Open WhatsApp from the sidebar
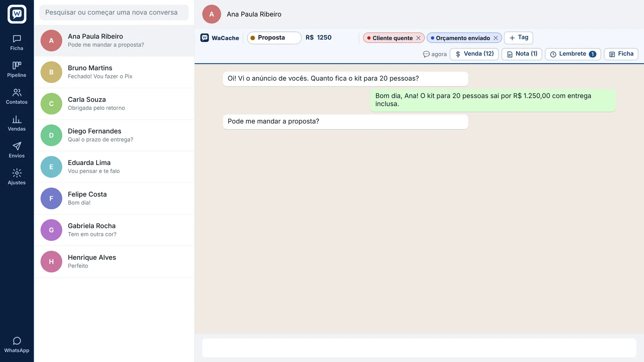 click(17, 345)
